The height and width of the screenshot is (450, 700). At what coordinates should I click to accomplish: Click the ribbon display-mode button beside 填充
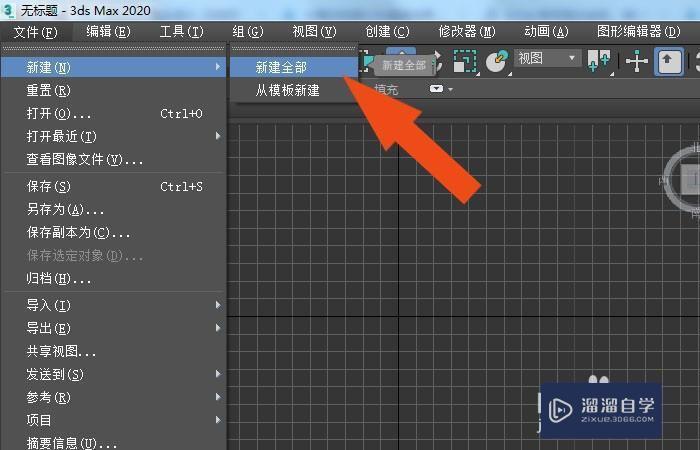coord(436,89)
